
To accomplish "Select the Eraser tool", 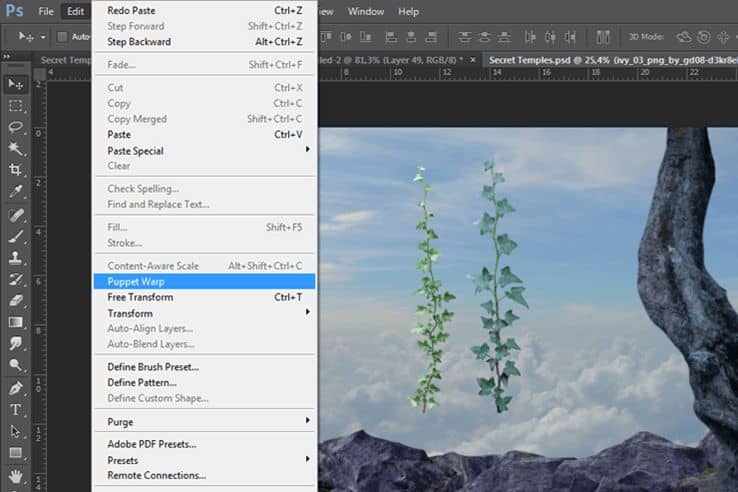I will pos(16,300).
